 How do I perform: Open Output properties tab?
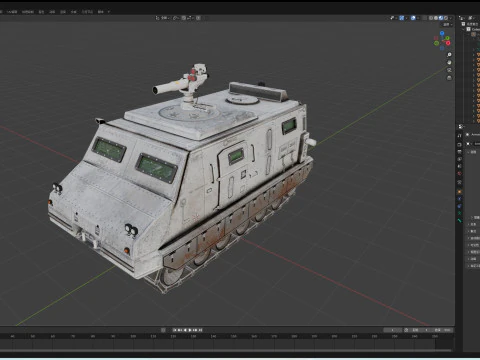pyautogui.click(x=459, y=152)
